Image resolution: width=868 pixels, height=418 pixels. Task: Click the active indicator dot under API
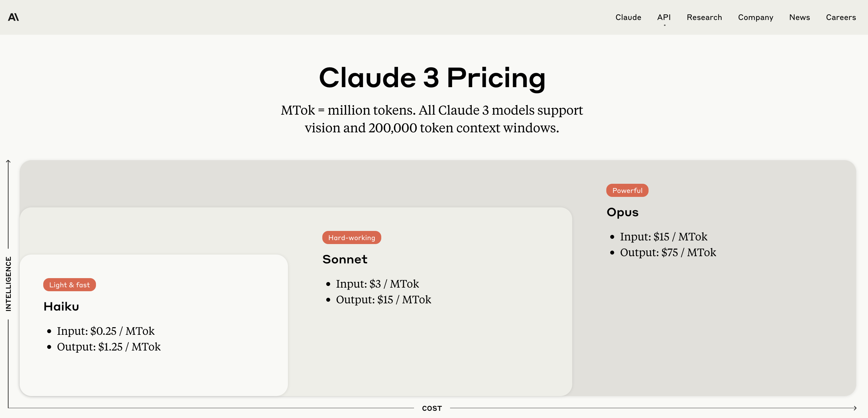click(x=665, y=25)
